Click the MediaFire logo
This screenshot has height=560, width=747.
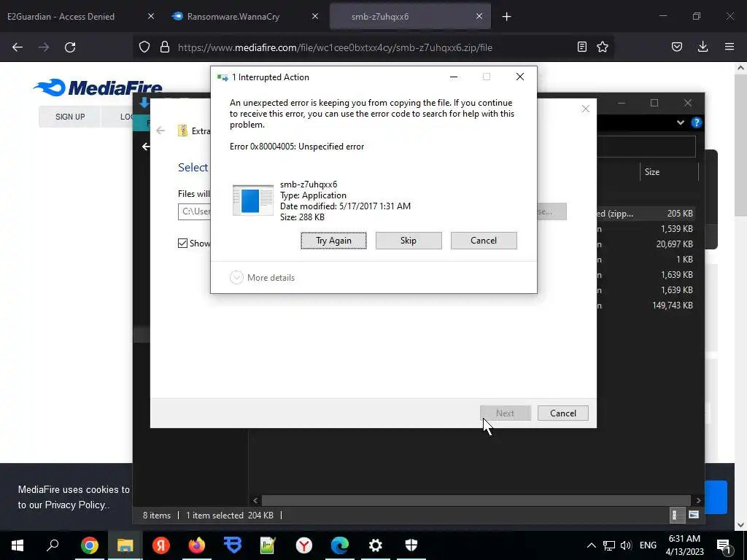pyautogui.click(x=98, y=87)
